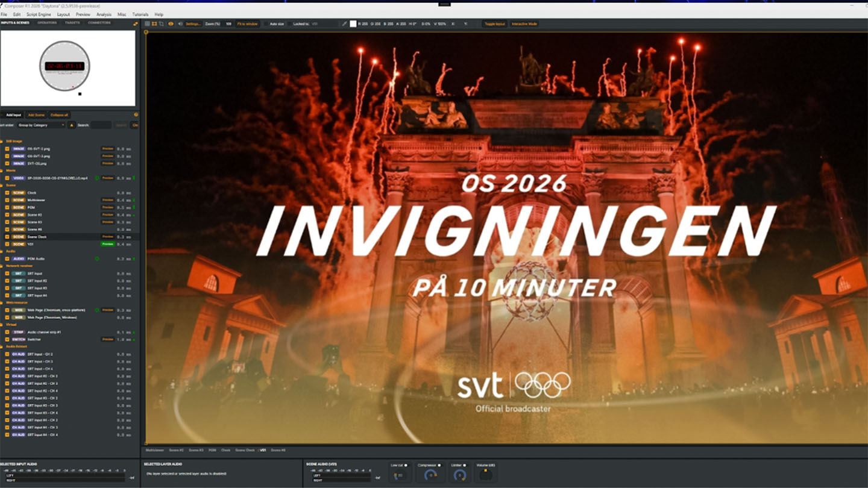868x488 pixels.
Task: Click the help icon in inputs panel
Action: 136,114
